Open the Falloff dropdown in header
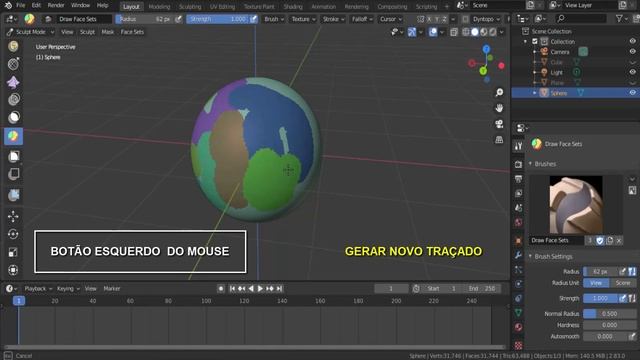 tap(362, 19)
